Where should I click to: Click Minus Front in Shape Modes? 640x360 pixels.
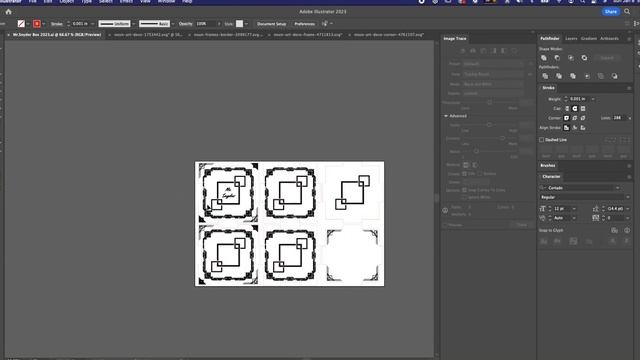click(x=557, y=58)
